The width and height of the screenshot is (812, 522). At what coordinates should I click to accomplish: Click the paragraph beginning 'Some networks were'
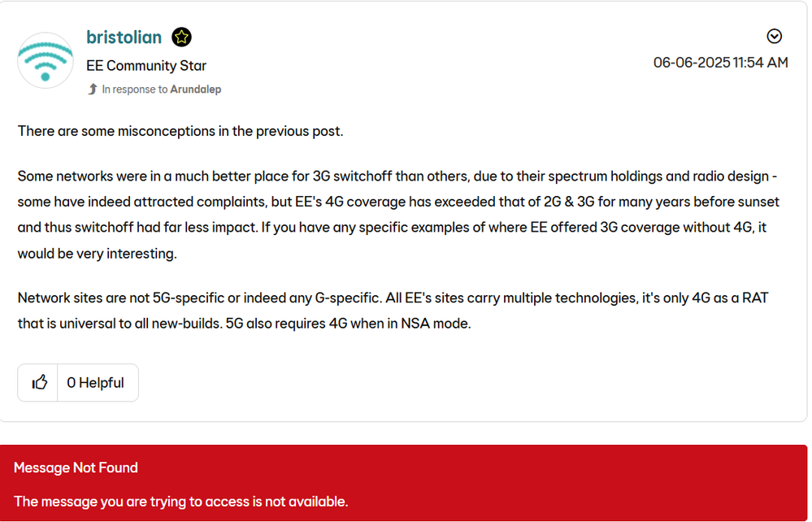point(398,215)
